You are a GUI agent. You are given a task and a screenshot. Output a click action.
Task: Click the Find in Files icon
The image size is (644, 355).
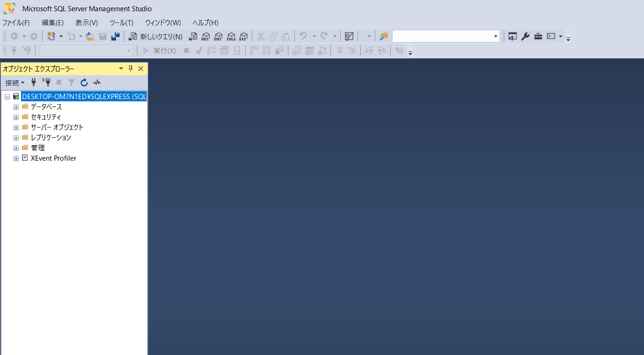click(x=384, y=36)
